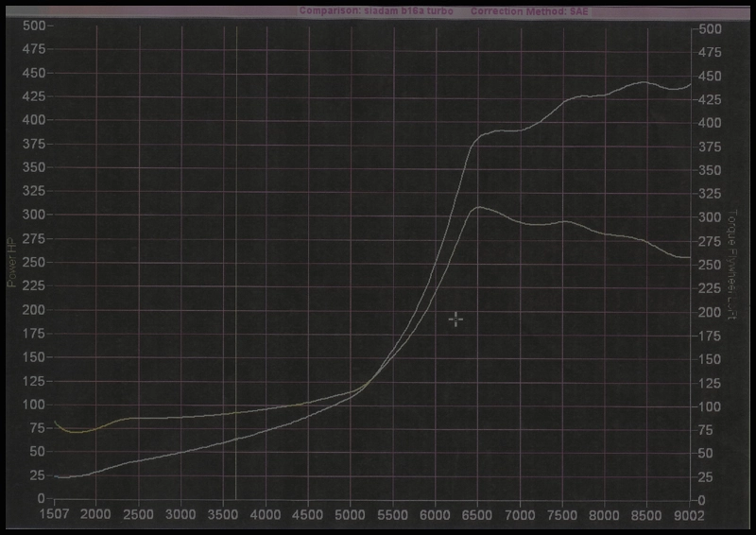This screenshot has height=535, width=756.
Task: Click 250 on the Power HP axis
Action: pyautogui.click(x=34, y=262)
